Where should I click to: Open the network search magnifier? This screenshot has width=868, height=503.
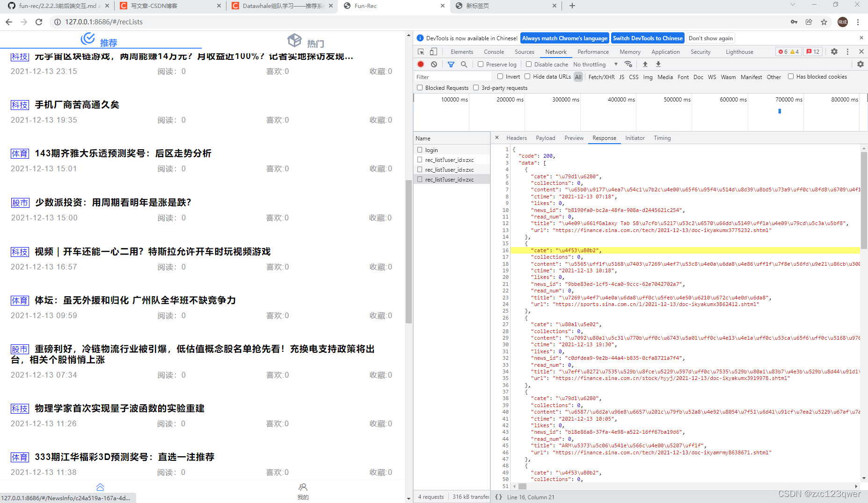(464, 64)
